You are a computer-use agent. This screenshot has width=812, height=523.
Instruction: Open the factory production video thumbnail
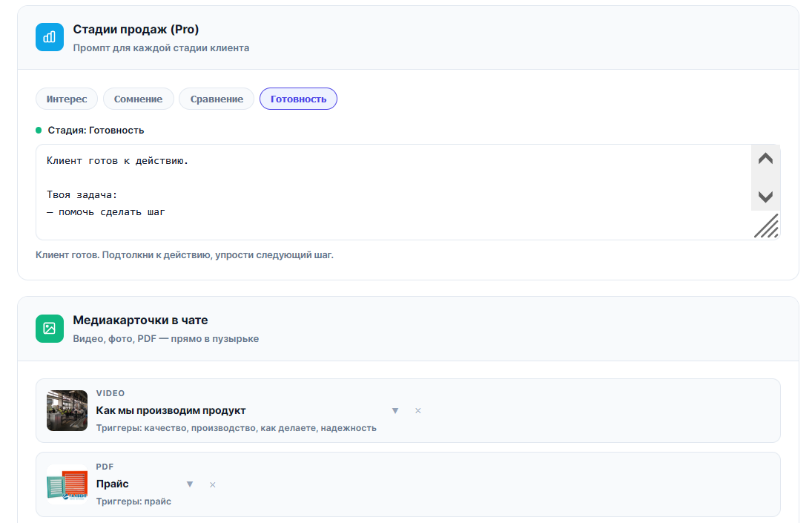pyautogui.click(x=67, y=411)
